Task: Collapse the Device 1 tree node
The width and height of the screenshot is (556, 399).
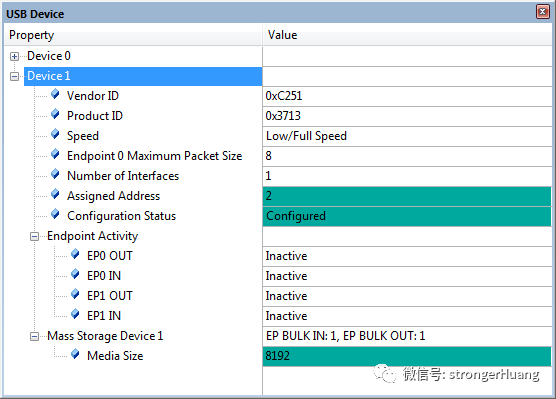Action: [x=15, y=76]
